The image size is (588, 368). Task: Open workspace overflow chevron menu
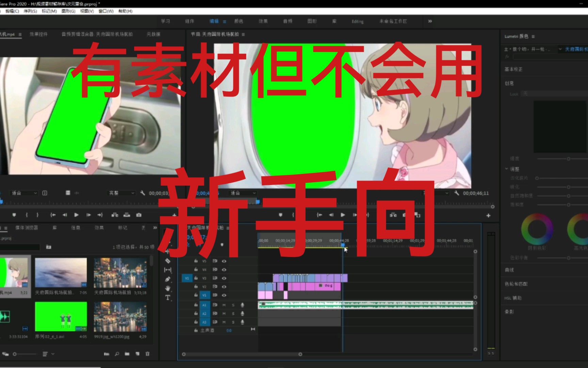coord(430,21)
